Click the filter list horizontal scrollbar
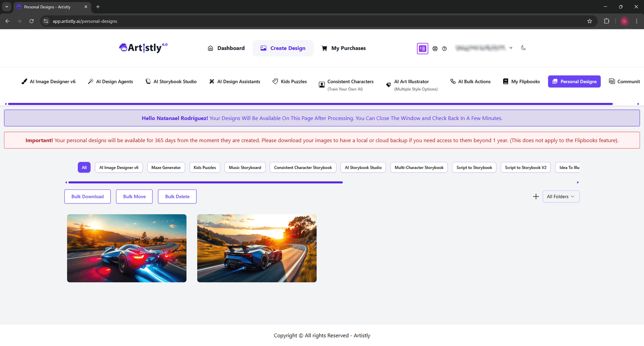644x346 pixels. click(205, 183)
